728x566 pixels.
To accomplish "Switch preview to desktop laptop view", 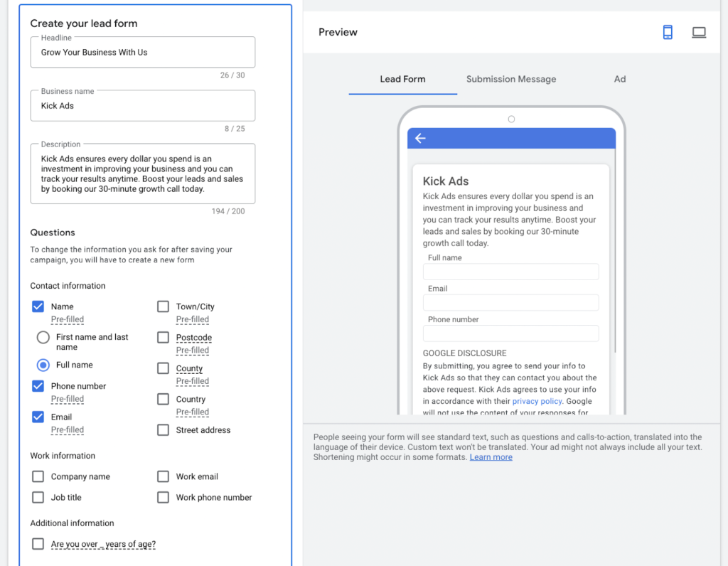I will point(699,32).
